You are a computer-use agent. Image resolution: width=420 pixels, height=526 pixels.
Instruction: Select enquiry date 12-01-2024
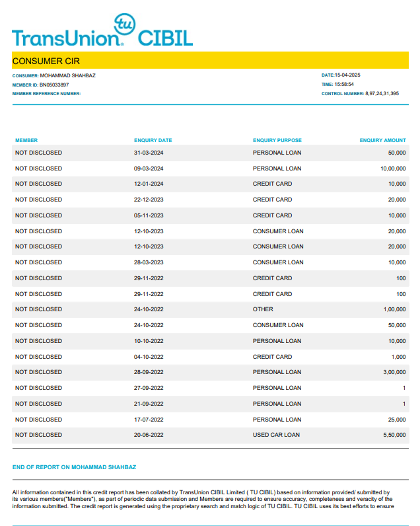click(x=149, y=184)
